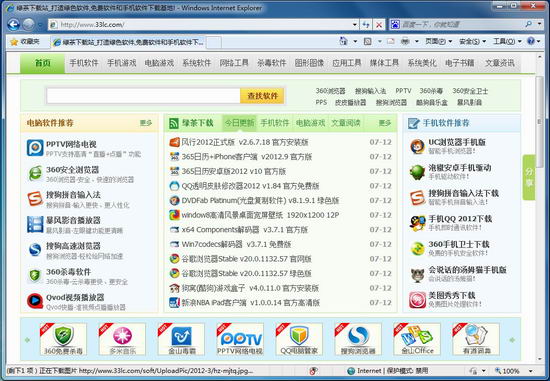Click the Favorites star icon
Viewport: 550px width, 381px height.
click(x=14, y=42)
